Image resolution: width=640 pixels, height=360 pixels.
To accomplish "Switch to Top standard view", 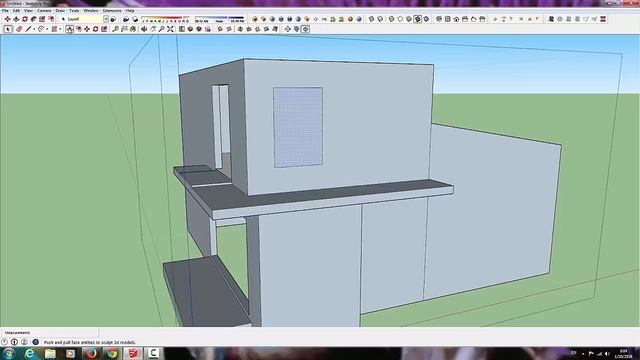I will pyautogui.click(x=447, y=19).
